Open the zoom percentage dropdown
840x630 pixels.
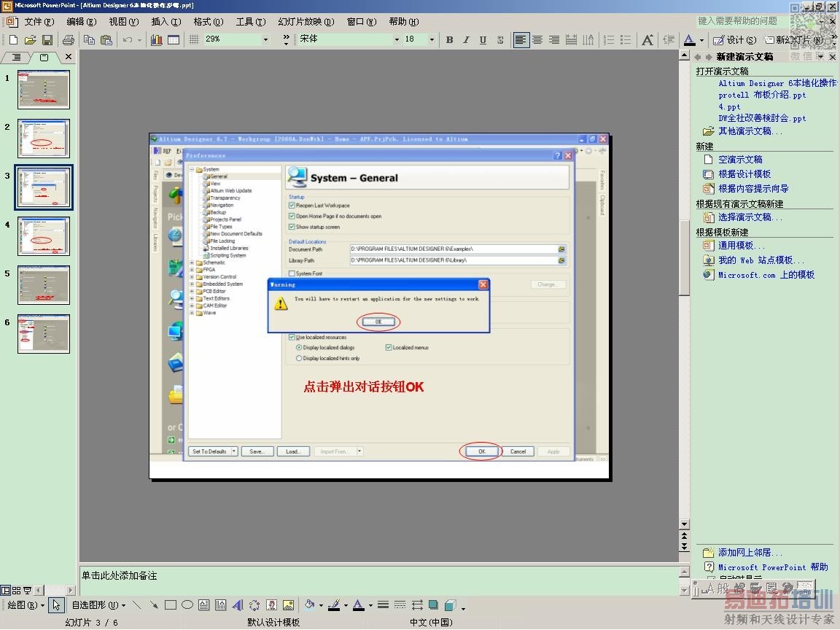265,39
